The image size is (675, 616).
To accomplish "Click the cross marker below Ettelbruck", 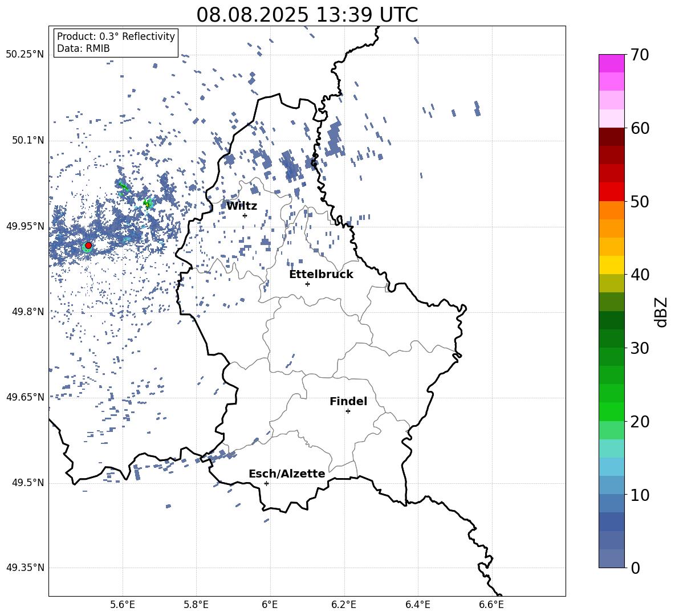I will click(307, 284).
